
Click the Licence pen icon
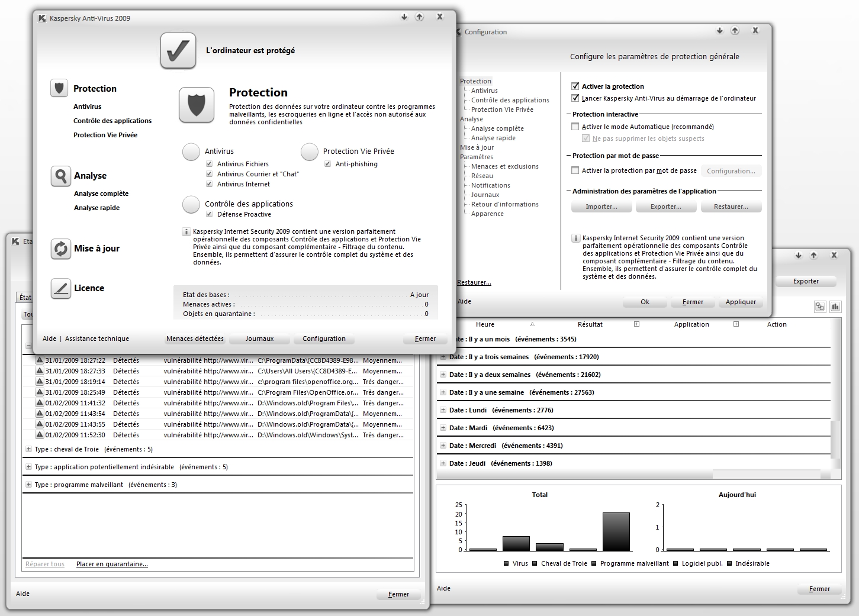[60, 288]
